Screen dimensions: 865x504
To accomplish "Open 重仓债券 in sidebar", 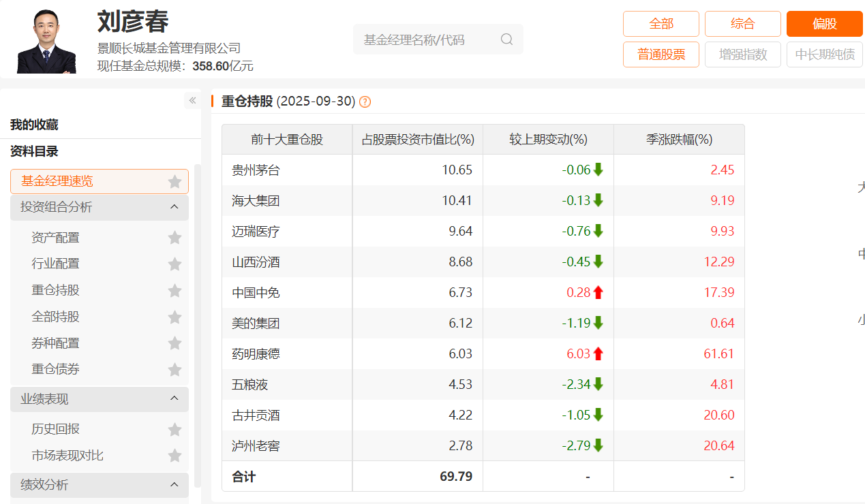I will tap(55, 369).
